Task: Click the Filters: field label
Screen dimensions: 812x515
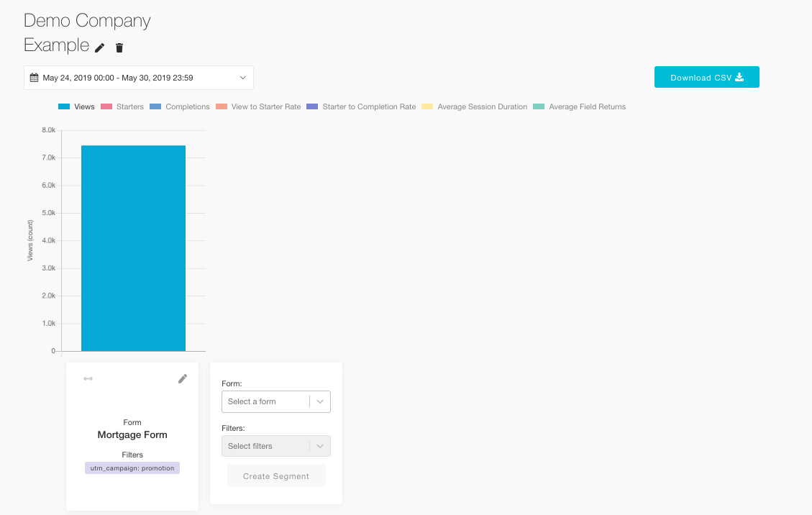Action: click(233, 428)
